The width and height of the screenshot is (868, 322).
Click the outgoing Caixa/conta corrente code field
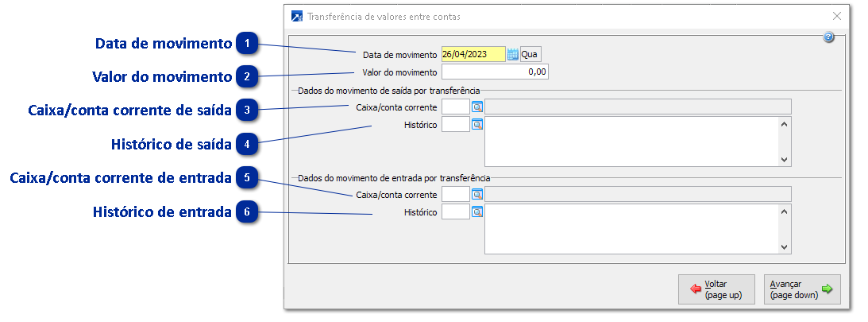tap(456, 107)
